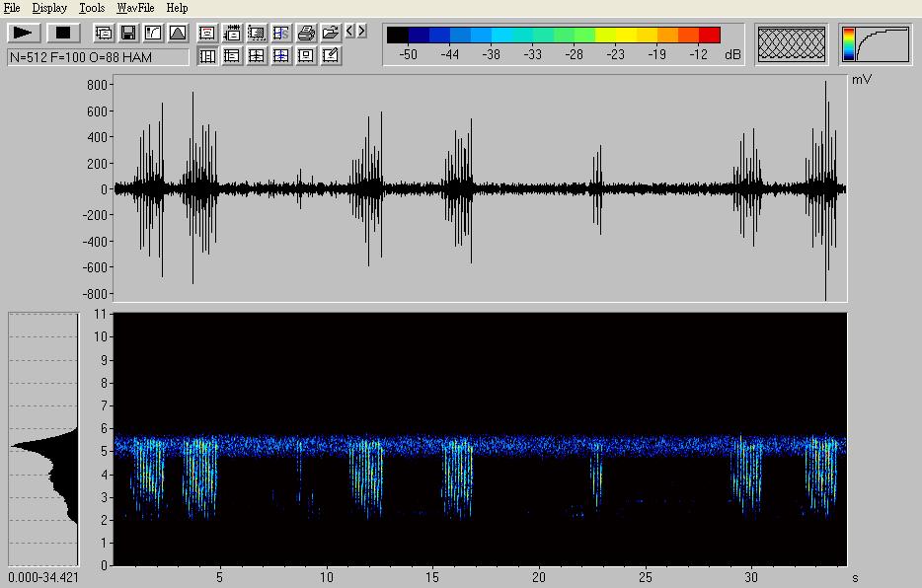Click the FFT parameters field N=512 F=100
Viewport: 922px width, 588px height.
(98, 57)
